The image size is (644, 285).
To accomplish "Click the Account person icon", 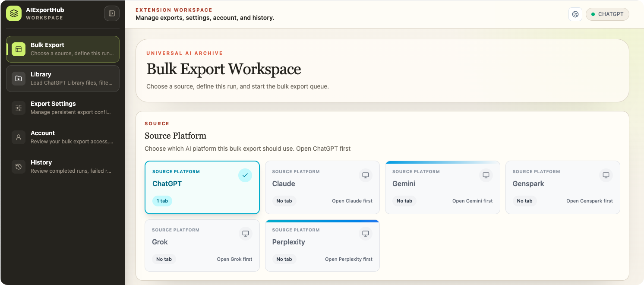I will coord(19,137).
